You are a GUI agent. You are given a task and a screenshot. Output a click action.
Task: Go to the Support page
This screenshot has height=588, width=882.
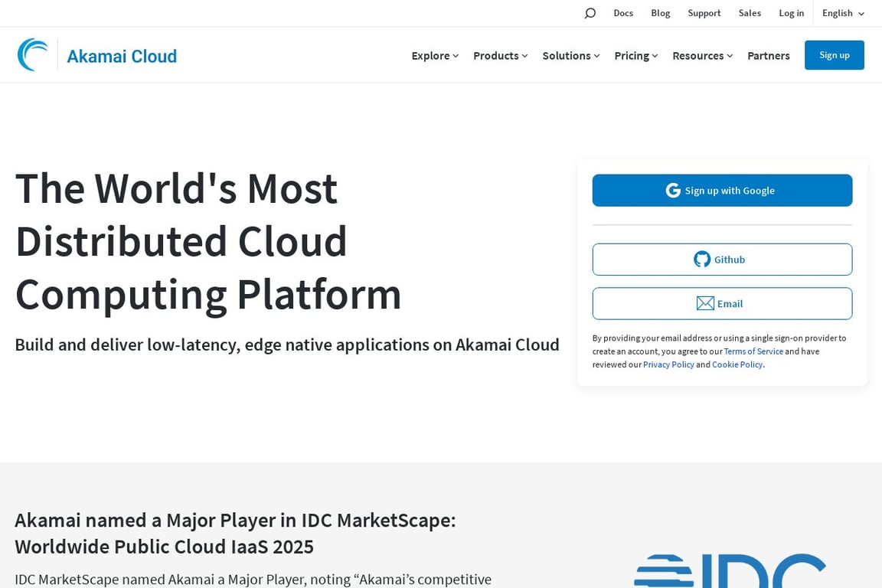(704, 13)
